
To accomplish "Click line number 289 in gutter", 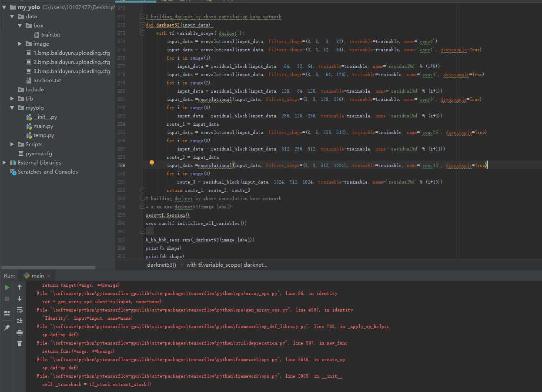I will click(121, 165).
